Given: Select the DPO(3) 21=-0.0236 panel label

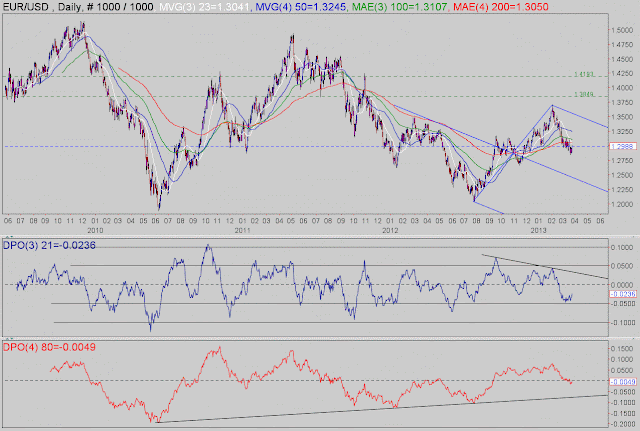Looking at the screenshot, I should pos(49,245).
